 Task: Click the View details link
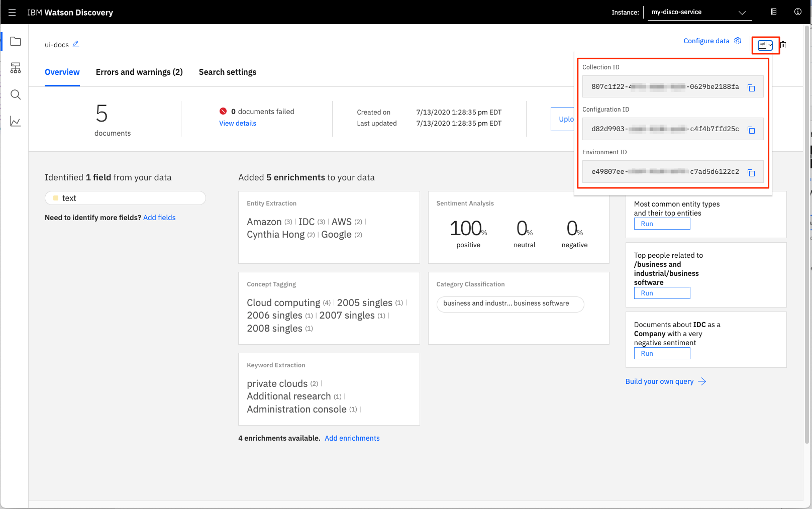(x=238, y=123)
